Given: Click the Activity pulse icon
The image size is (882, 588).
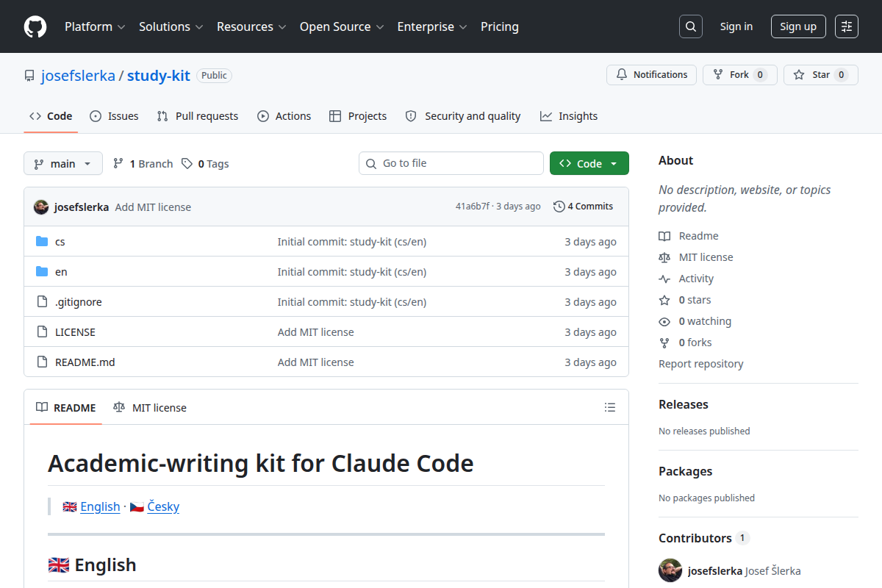Looking at the screenshot, I should pos(664,279).
